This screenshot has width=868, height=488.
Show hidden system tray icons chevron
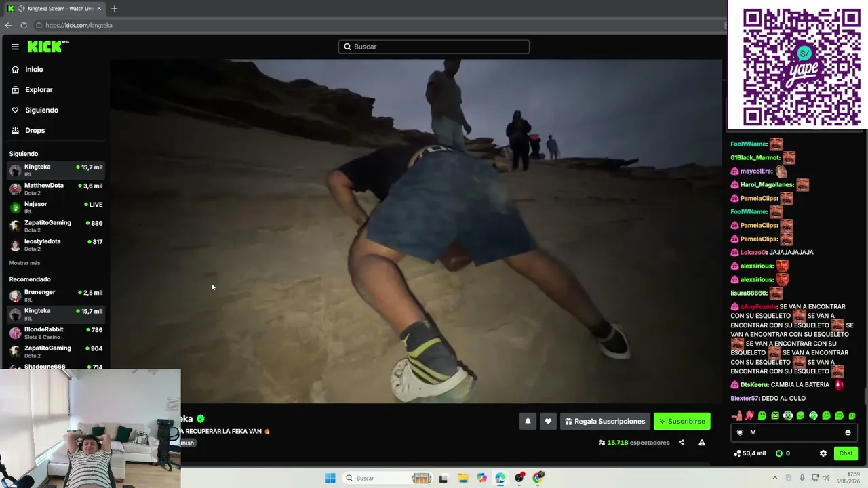tap(775, 478)
